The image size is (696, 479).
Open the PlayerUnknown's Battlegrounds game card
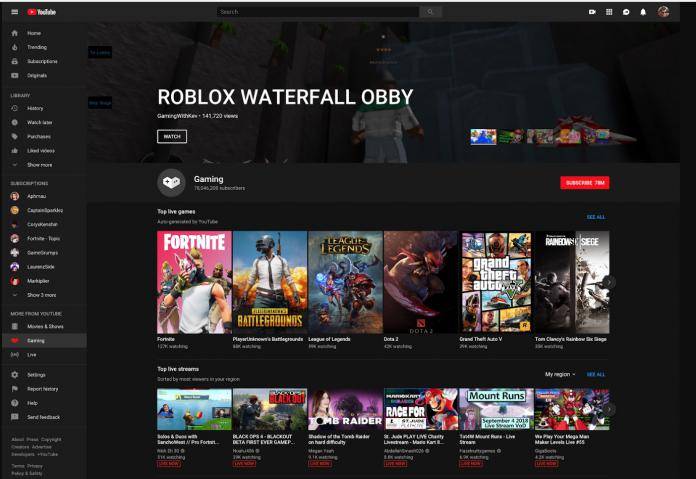click(270, 282)
